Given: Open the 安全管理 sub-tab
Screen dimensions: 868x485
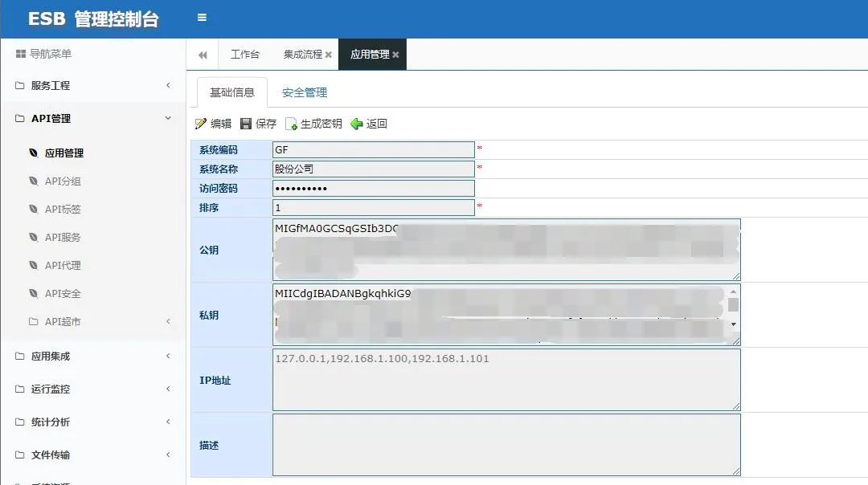Looking at the screenshot, I should [x=305, y=92].
